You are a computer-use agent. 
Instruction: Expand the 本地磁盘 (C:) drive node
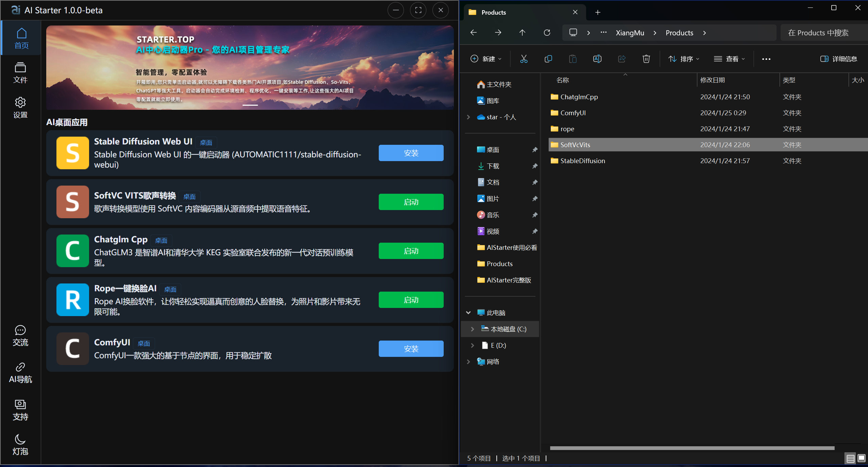point(473,329)
